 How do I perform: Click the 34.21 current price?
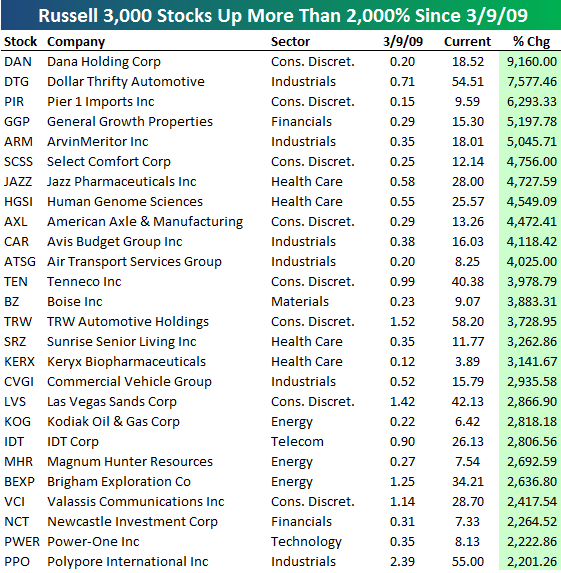pyautogui.click(x=468, y=482)
